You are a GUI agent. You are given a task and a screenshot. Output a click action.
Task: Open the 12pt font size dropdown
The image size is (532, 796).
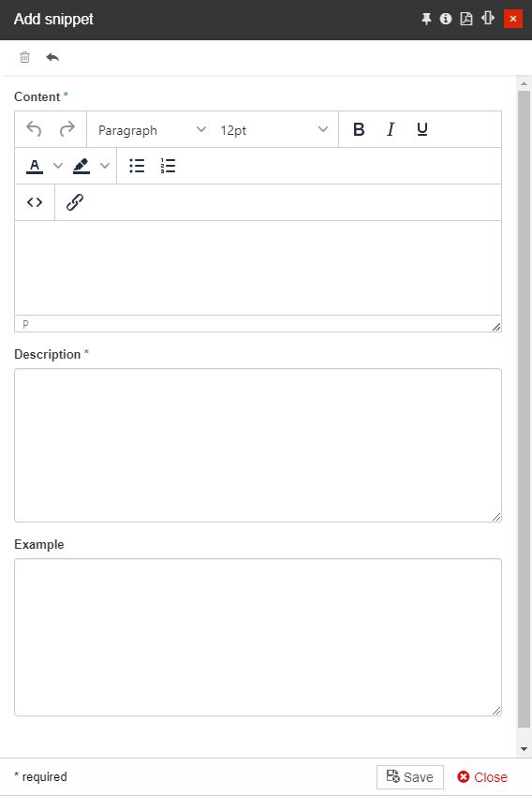click(x=274, y=130)
